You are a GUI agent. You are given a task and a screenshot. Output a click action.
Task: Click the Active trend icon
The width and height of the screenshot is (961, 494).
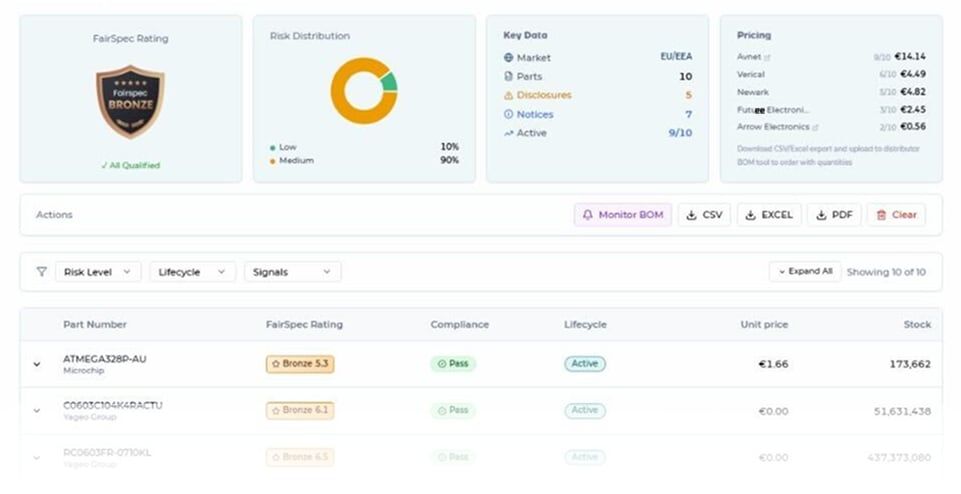[x=508, y=133]
